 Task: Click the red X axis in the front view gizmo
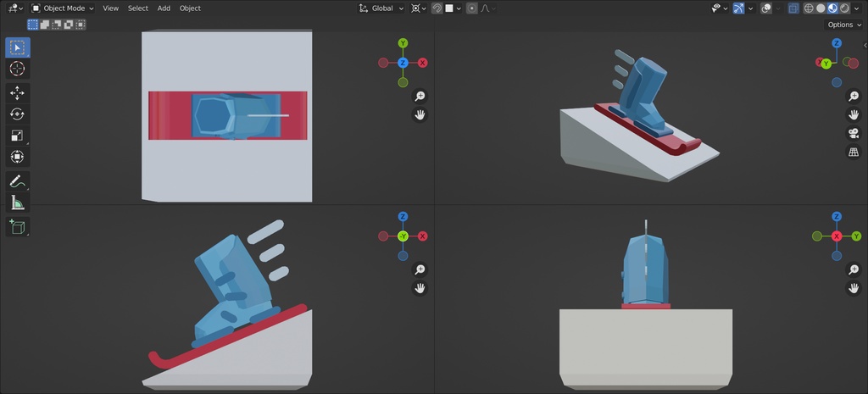[422, 236]
